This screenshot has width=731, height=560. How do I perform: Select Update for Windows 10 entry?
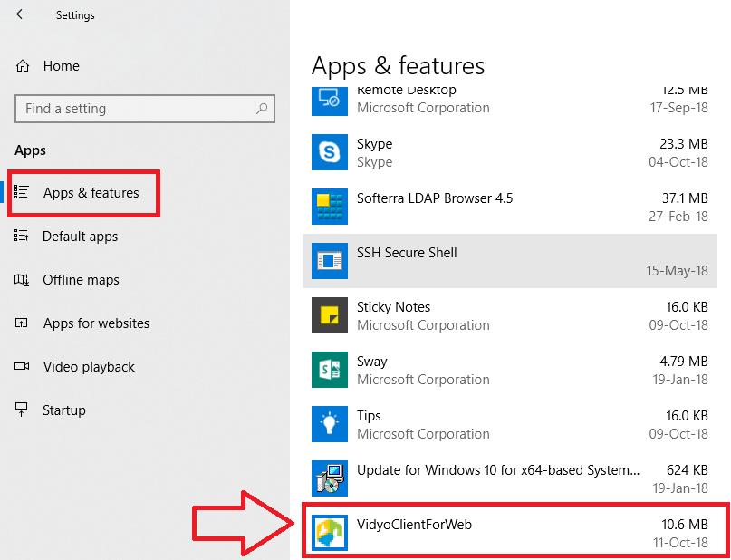pyautogui.click(x=510, y=478)
